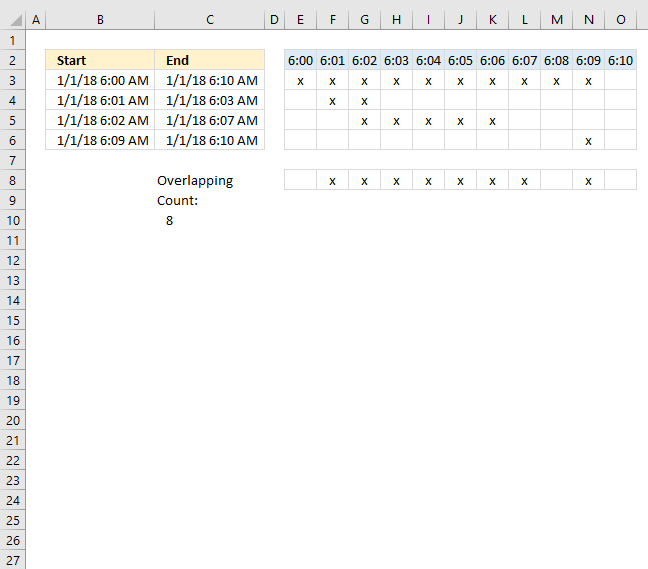Select column K header
Viewport: 648px width, 569px height.
(x=493, y=19)
